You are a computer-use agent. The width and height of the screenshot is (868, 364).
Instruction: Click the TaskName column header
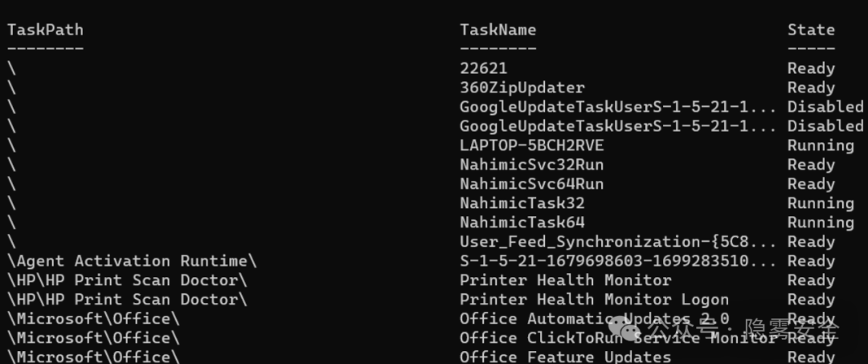(x=497, y=31)
